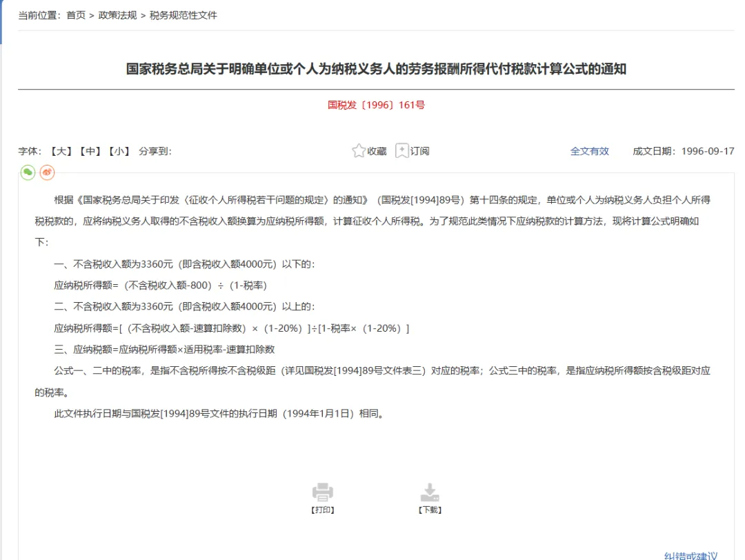
Task: Click the opening paragraph starting 根据《国家税务总局
Action: click(372, 221)
